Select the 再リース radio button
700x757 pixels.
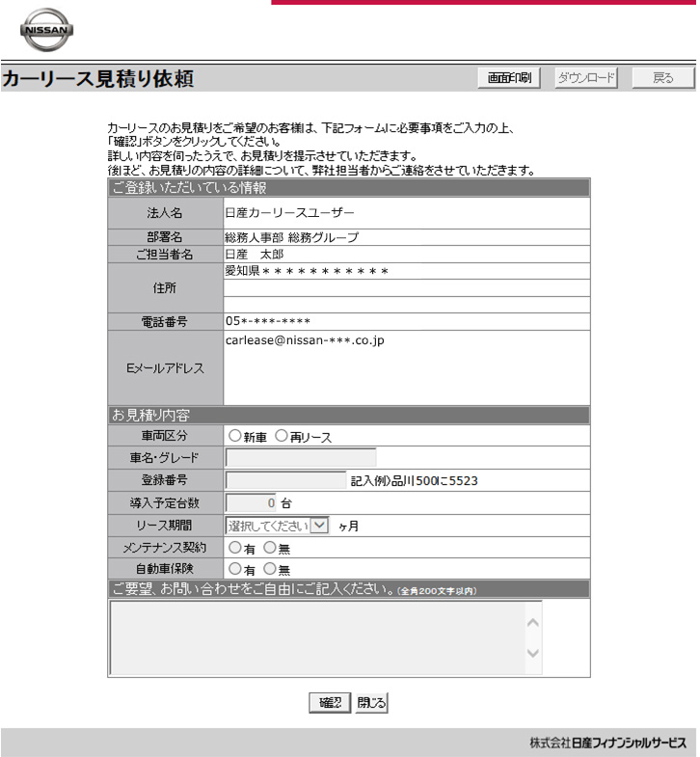click(x=282, y=436)
